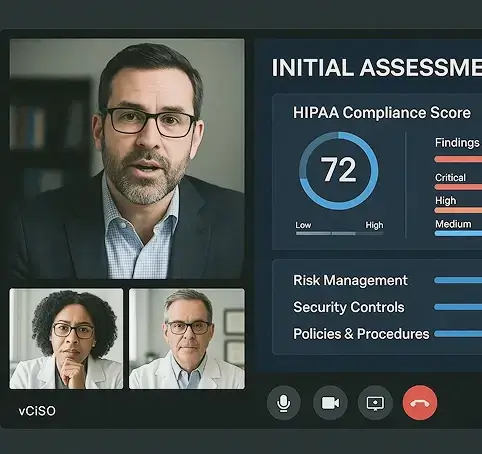Click the High findings label
Viewport: 482px width, 454px height.
click(445, 201)
